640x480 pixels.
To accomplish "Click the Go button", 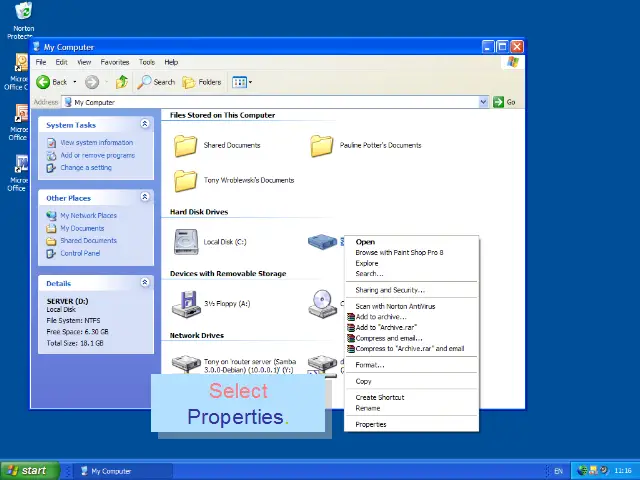I will point(504,102).
